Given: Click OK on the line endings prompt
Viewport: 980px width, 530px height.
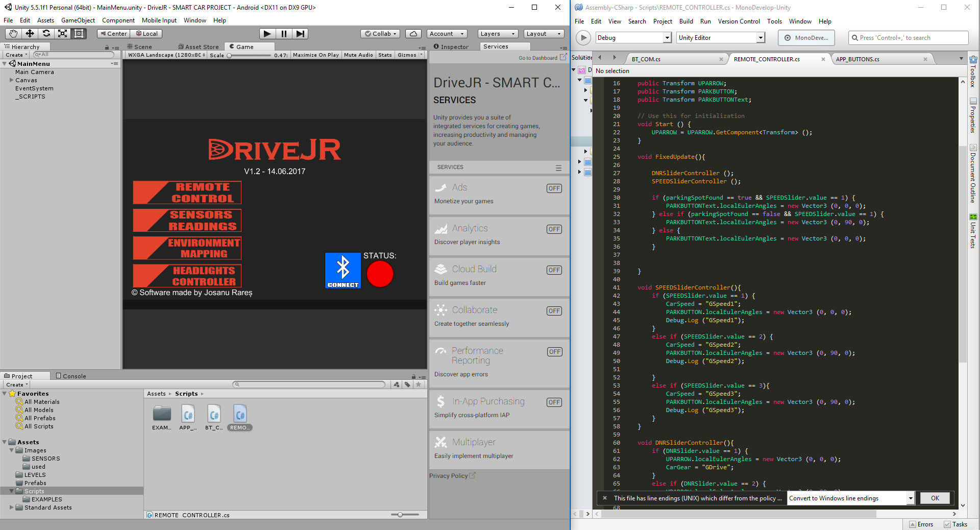Looking at the screenshot, I should click(x=935, y=498).
